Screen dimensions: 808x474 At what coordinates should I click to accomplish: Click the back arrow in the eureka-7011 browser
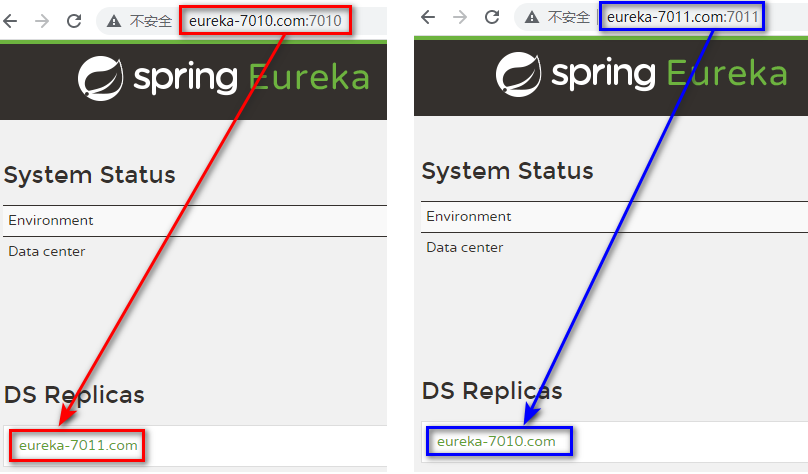coord(428,17)
